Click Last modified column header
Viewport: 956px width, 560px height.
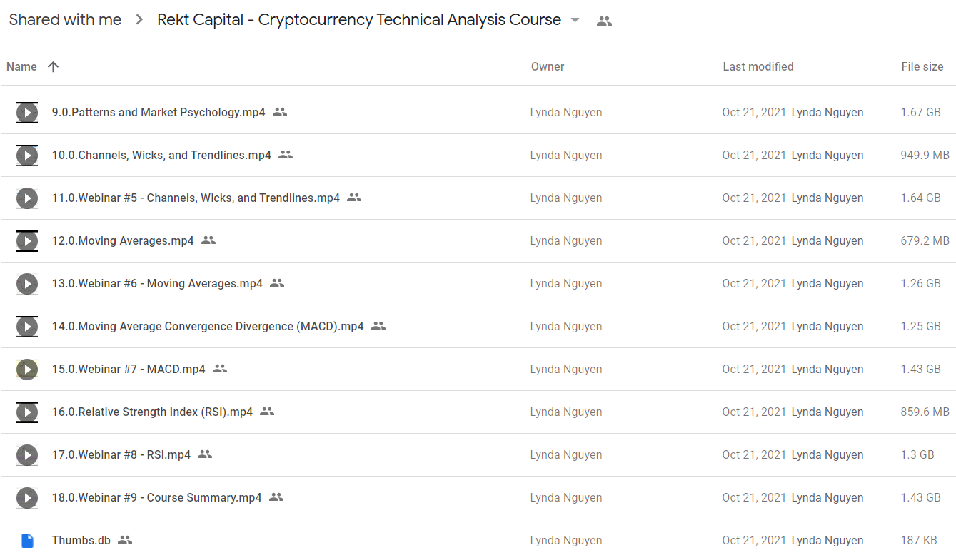tap(758, 66)
